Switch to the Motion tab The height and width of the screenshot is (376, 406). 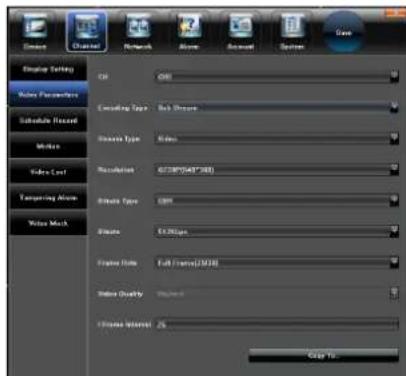[48, 146]
